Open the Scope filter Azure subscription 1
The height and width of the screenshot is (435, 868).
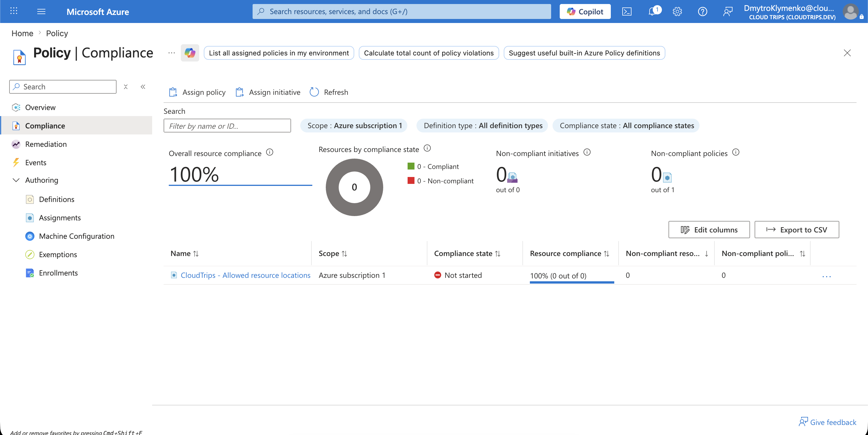point(354,126)
